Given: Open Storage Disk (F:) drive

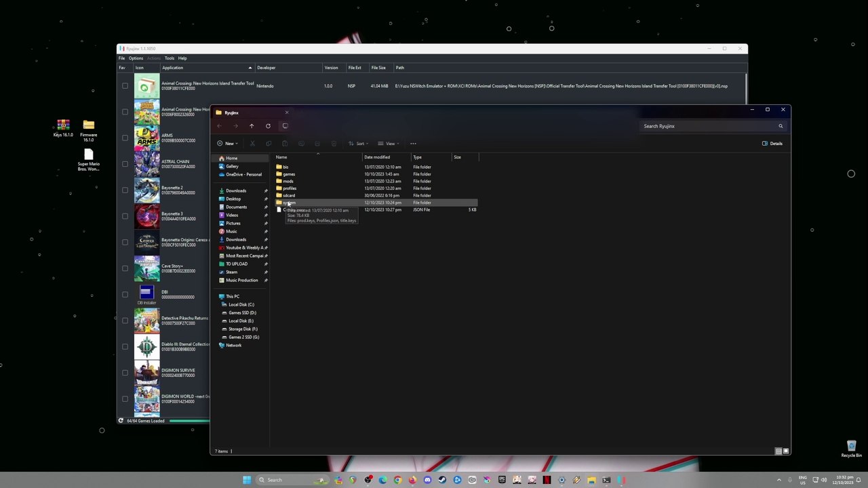Looking at the screenshot, I should (x=243, y=329).
